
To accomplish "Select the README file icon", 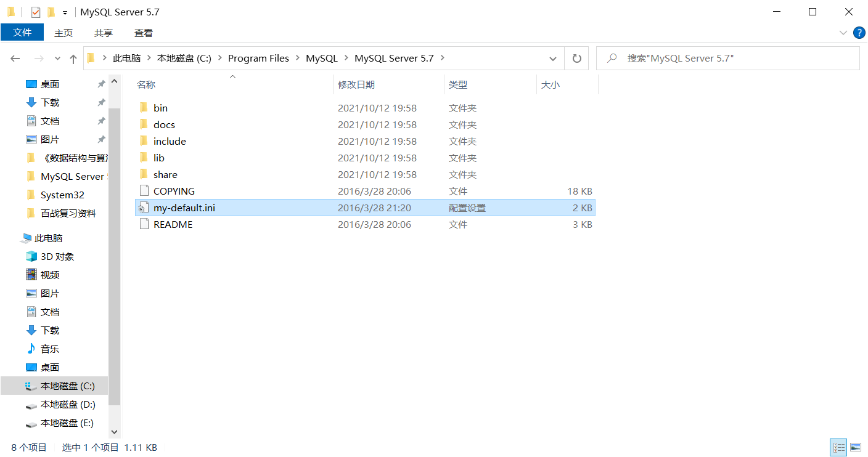I will [x=144, y=224].
